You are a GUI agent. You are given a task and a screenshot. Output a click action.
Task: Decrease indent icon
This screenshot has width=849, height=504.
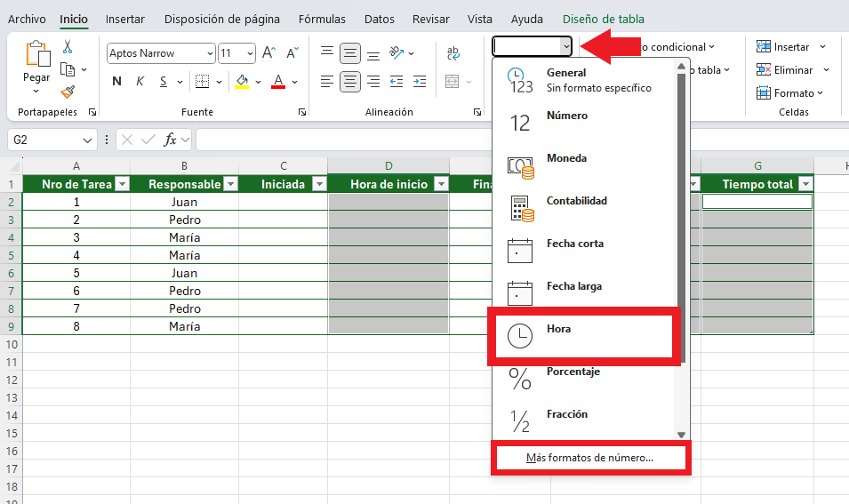click(x=396, y=82)
